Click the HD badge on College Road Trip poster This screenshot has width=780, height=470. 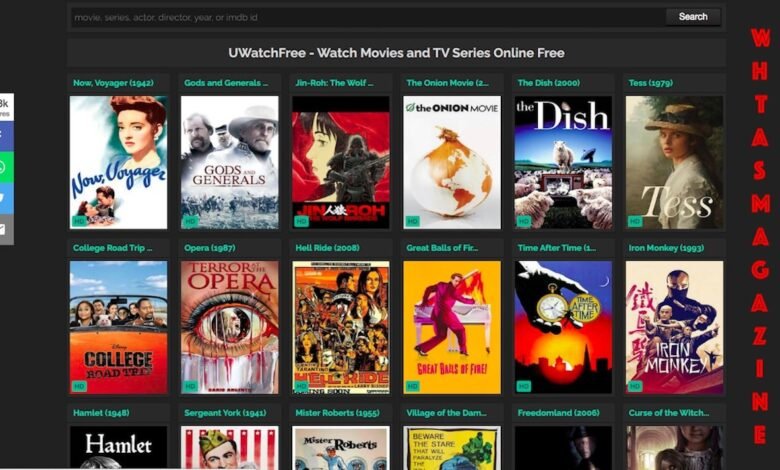(x=80, y=386)
